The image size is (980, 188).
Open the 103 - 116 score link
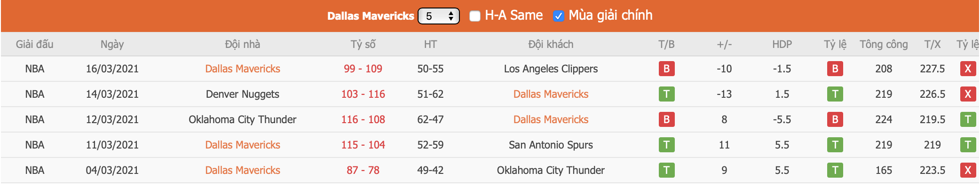pos(363,94)
